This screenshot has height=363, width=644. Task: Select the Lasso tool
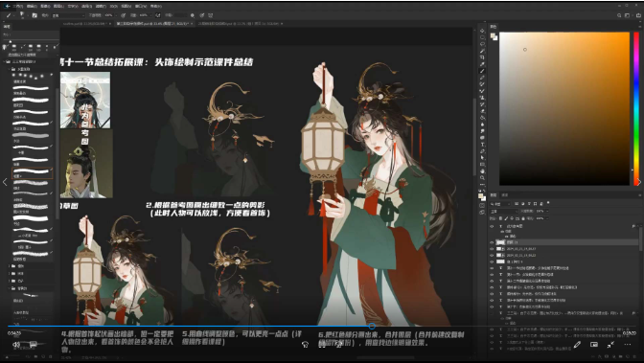click(482, 44)
